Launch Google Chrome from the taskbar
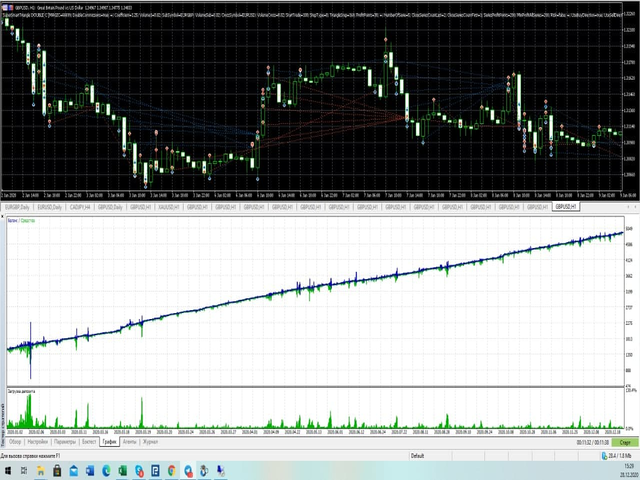 171,471
